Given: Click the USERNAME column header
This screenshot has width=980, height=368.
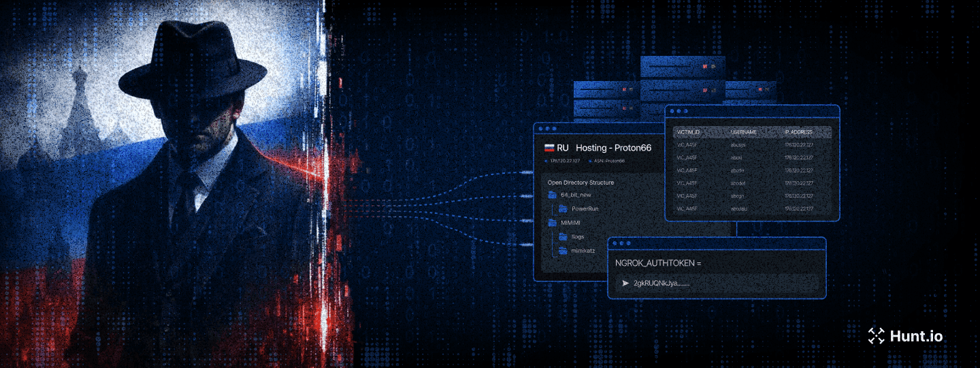Looking at the screenshot, I should point(743,132).
